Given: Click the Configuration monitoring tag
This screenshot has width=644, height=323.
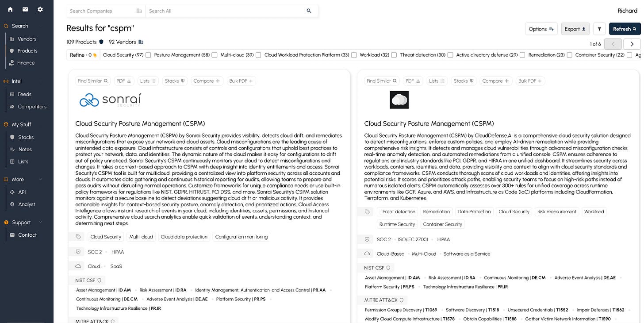Looking at the screenshot, I should point(241,237).
